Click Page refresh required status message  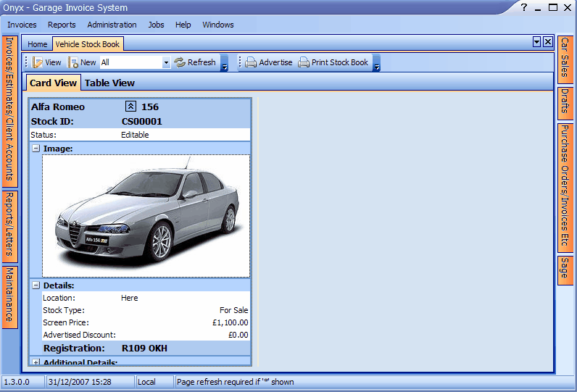point(235,382)
